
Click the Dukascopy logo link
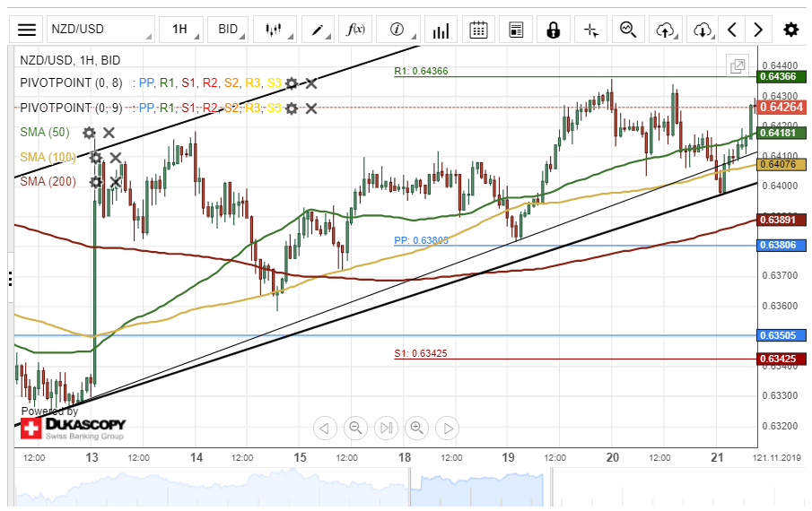[73, 429]
